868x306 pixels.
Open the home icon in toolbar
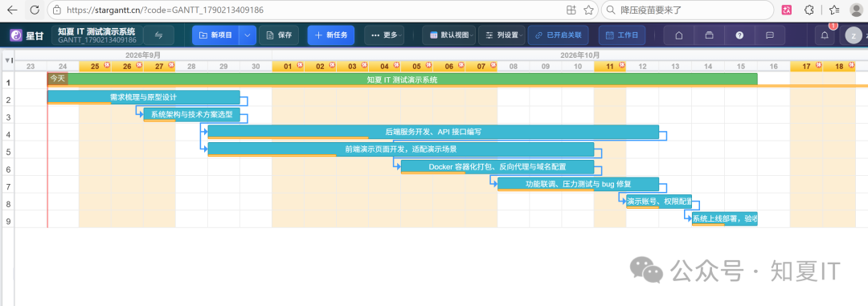click(678, 35)
